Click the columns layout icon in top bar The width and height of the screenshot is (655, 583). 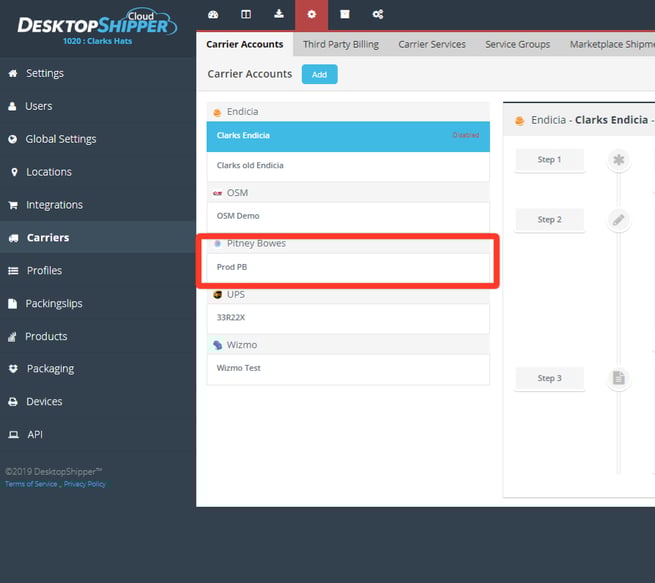click(x=246, y=15)
